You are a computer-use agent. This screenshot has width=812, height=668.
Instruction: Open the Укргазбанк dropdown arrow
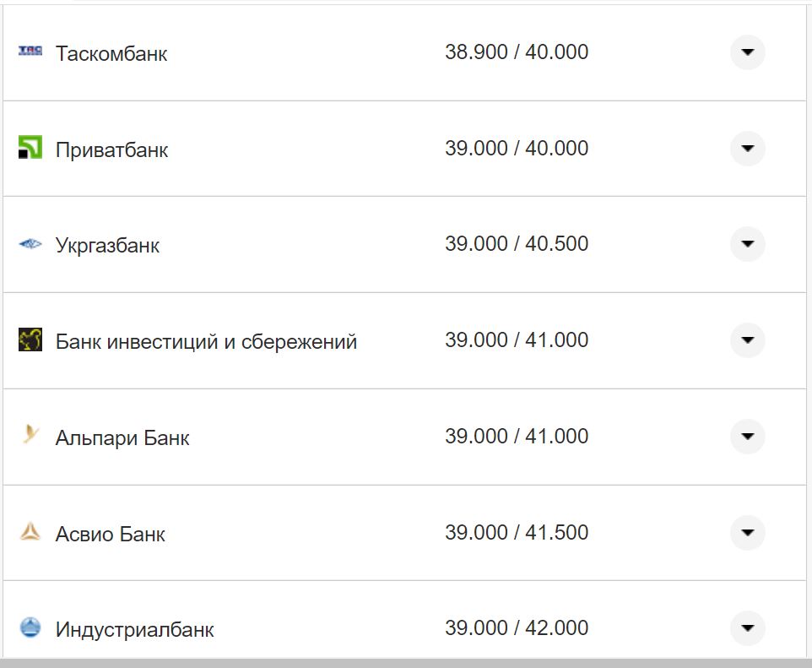pyautogui.click(x=747, y=244)
